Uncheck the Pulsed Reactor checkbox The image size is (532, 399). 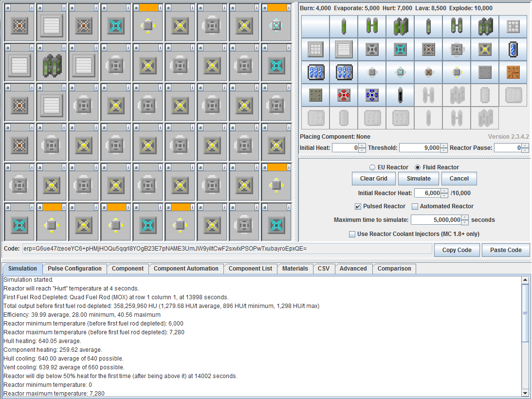(358, 206)
